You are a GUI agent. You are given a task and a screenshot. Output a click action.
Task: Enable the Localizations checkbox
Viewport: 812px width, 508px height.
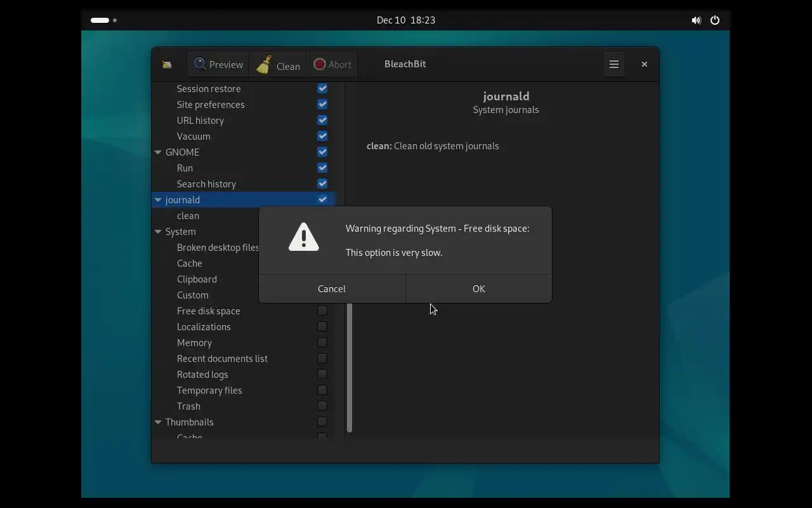point(322,326)
